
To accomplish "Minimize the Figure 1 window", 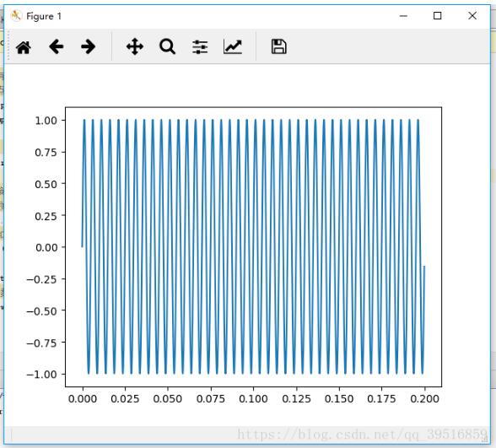I will [403, 16].
